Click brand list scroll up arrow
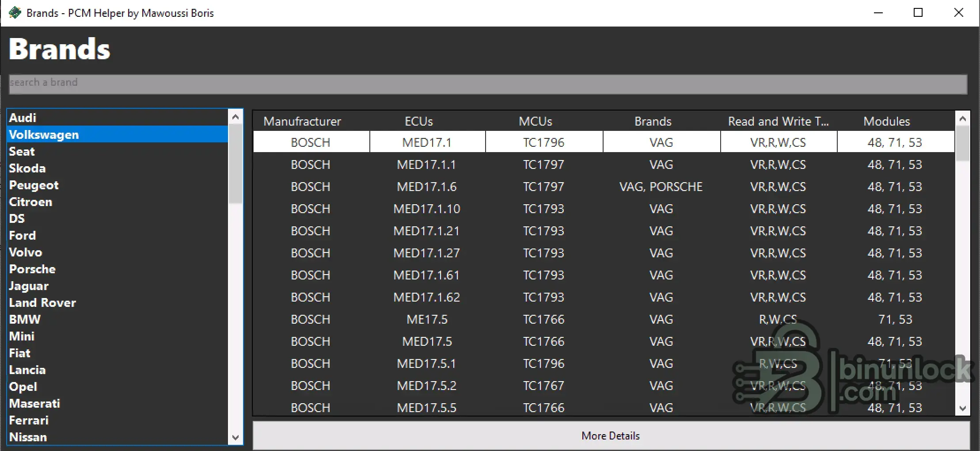The height and width of the screenshot is (451, 980). [x=236, y=117]
